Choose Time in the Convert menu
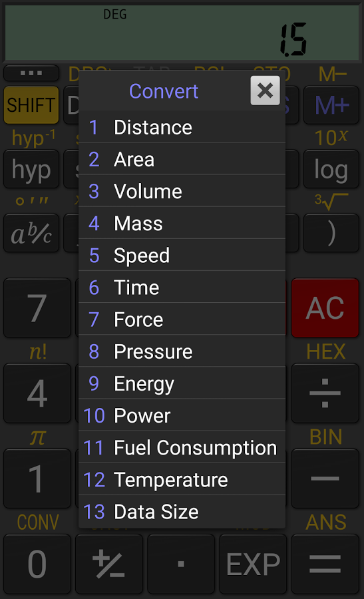364x599 pixels. (182, 288)
